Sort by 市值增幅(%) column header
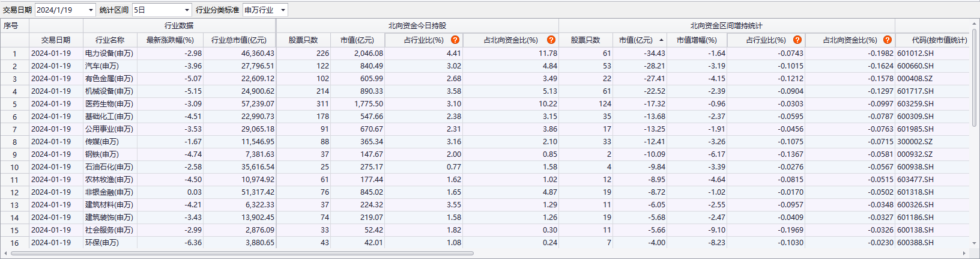The height and width of the screenshot is (259, 980). pos(697,40)
